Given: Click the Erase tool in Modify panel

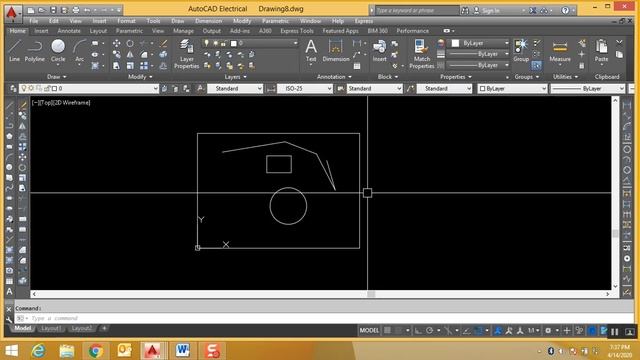Looking at the screenshot, I should pos(163,43).
